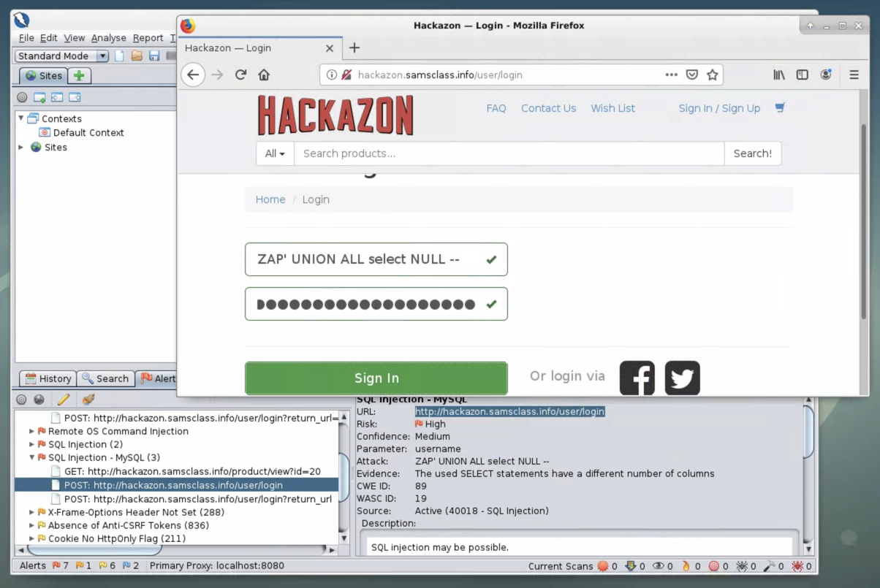Click the ZAP Open Session folder icon

tap(137, 56)
